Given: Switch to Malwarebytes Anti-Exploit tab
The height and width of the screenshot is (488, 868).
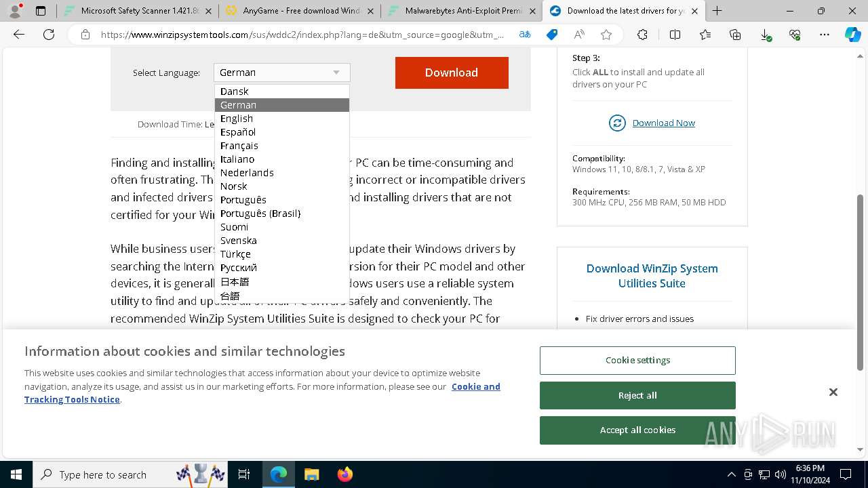Looking at the screenshot, I should 462,11.
